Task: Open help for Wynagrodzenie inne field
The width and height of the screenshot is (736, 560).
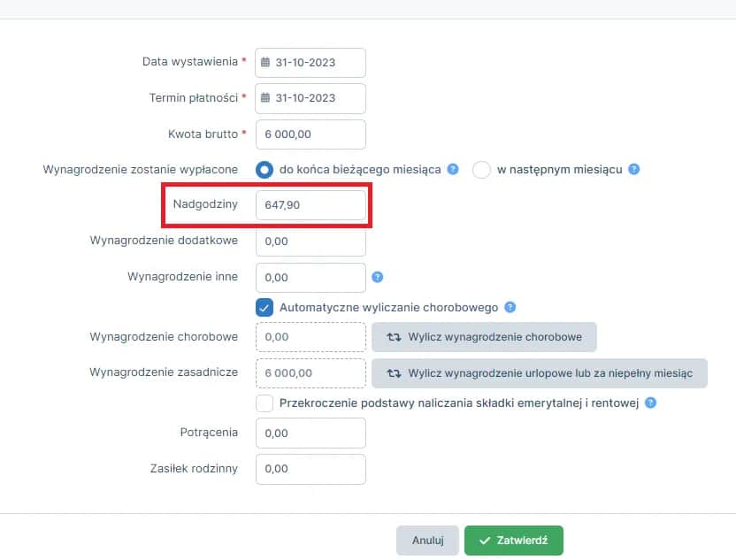Action: point(377,276)
